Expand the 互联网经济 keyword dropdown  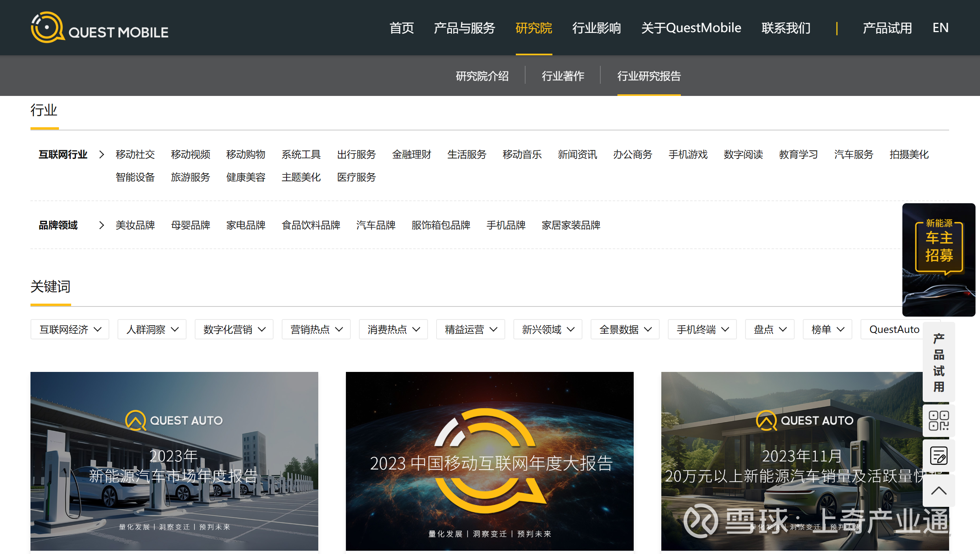[70, 329]
